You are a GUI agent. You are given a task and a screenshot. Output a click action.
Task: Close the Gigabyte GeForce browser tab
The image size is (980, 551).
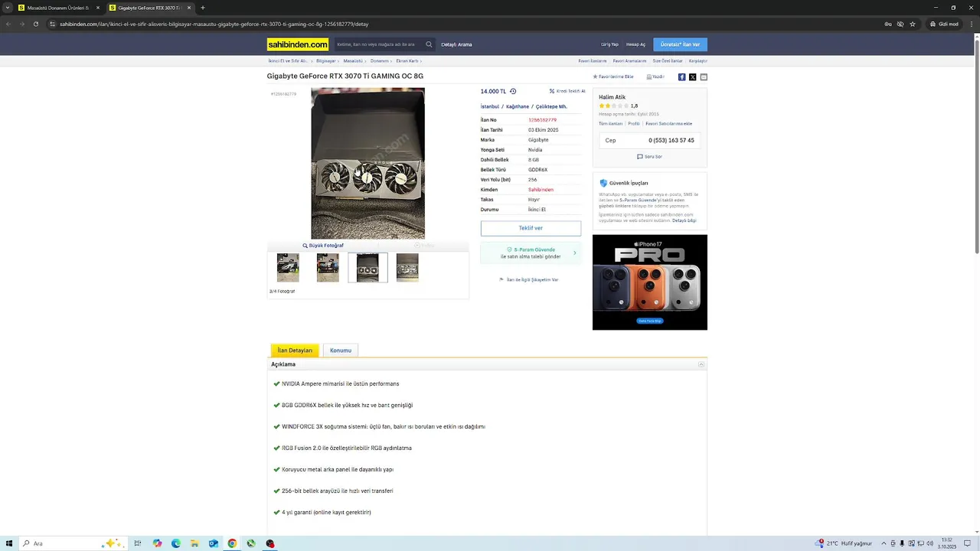189,8
